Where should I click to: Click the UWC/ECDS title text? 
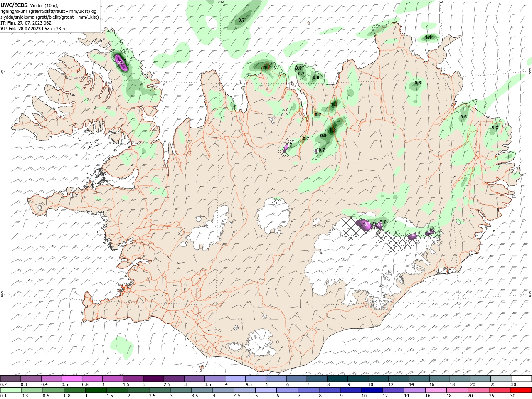[x=15, y=5]
